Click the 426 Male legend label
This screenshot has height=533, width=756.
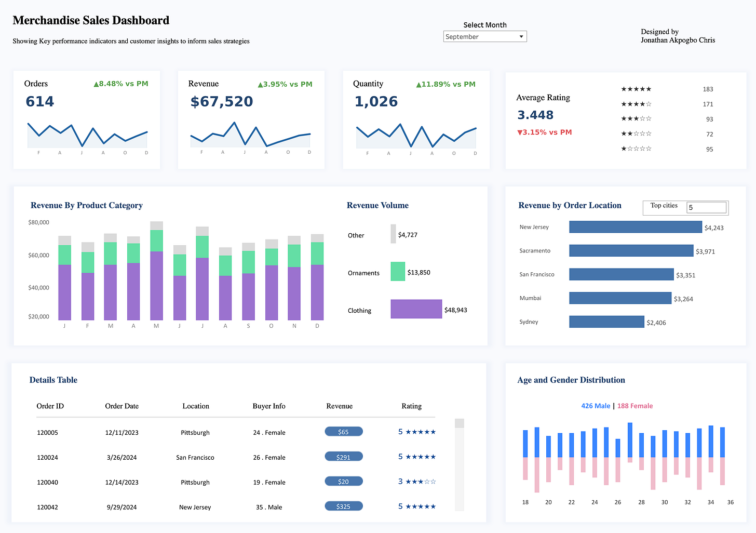click(596, 406)
